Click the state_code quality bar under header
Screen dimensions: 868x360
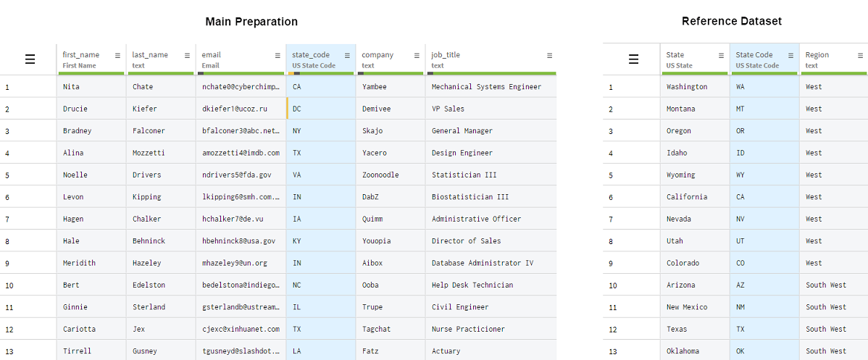pyautogui.click(x=321, y=73)
